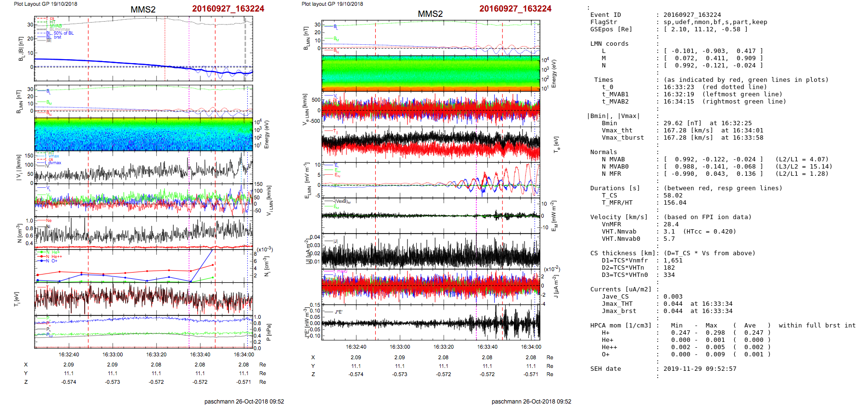
Task: Click the red 20160927_163224 label above right plot
Action: [515, 9]
